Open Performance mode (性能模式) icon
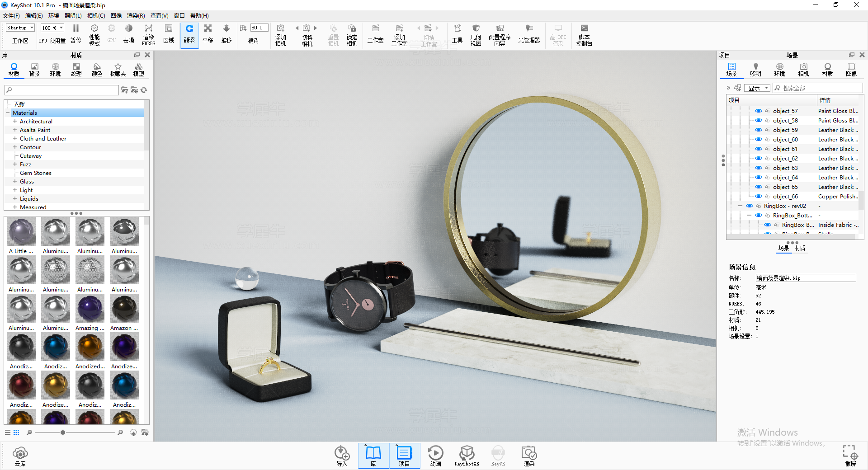 [94, 34]
